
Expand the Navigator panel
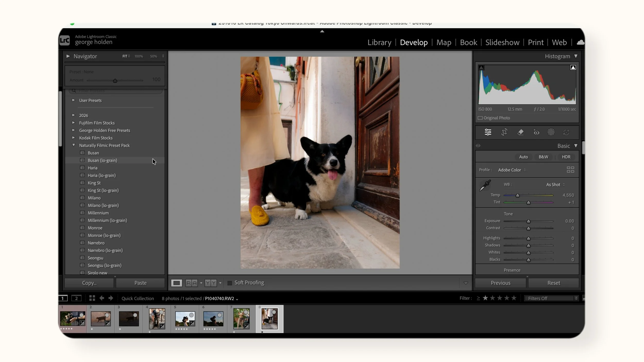click(68, 56)
